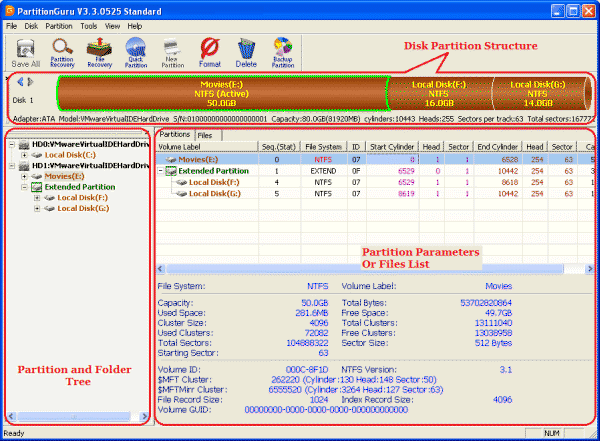Select Local Disk(F:) in the folder tree
The image size is (600, 441).
point(83,198)
